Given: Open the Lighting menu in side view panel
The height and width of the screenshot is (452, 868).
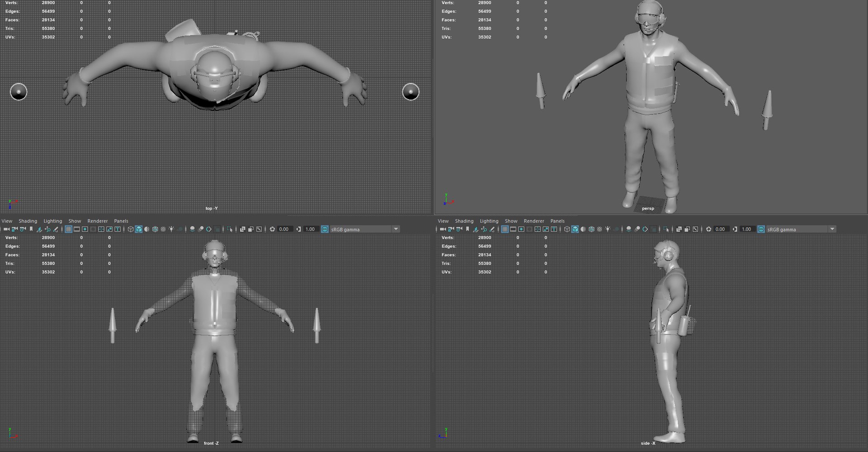Looking at the screenshot, I should pos(489,221).
